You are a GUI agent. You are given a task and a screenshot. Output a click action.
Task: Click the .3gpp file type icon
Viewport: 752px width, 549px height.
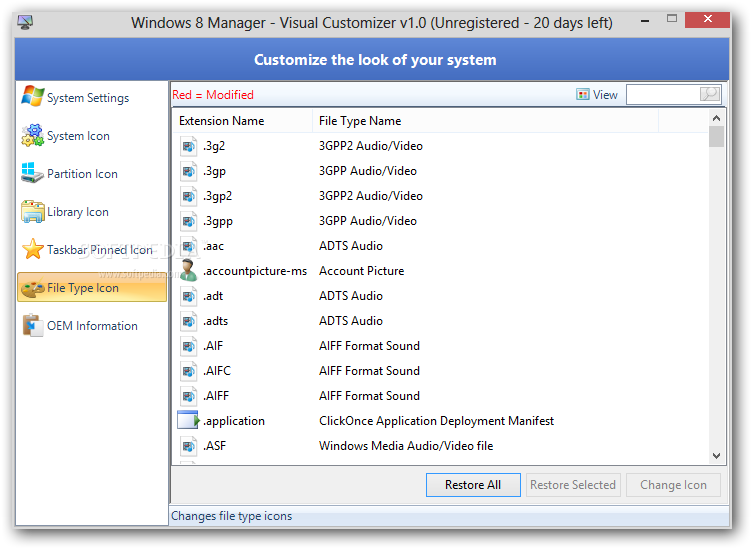(188, 221)
